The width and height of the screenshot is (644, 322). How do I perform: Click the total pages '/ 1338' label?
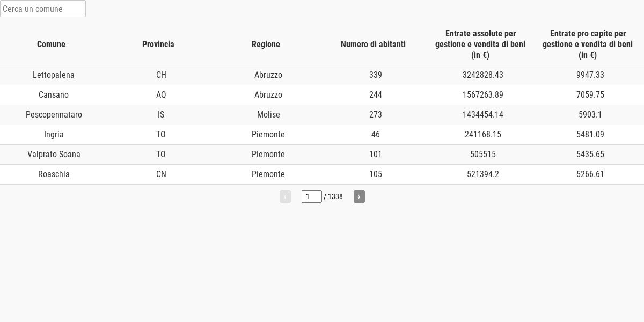tap(334, 197)
